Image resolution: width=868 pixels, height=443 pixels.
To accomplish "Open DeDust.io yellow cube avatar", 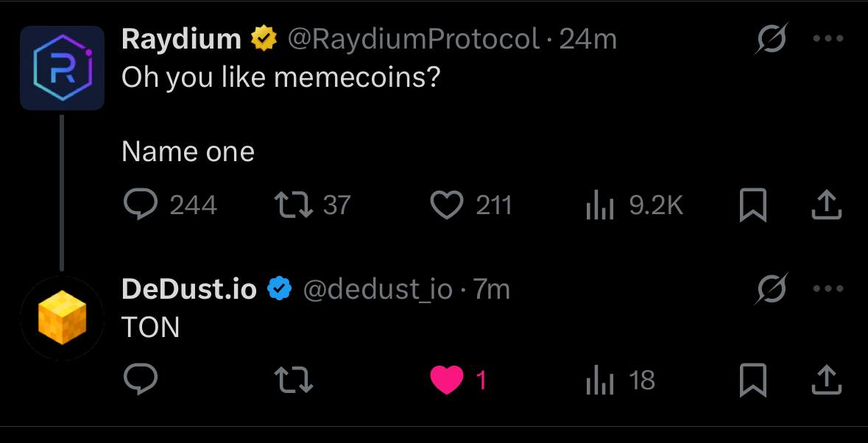I will click(62, 318).
